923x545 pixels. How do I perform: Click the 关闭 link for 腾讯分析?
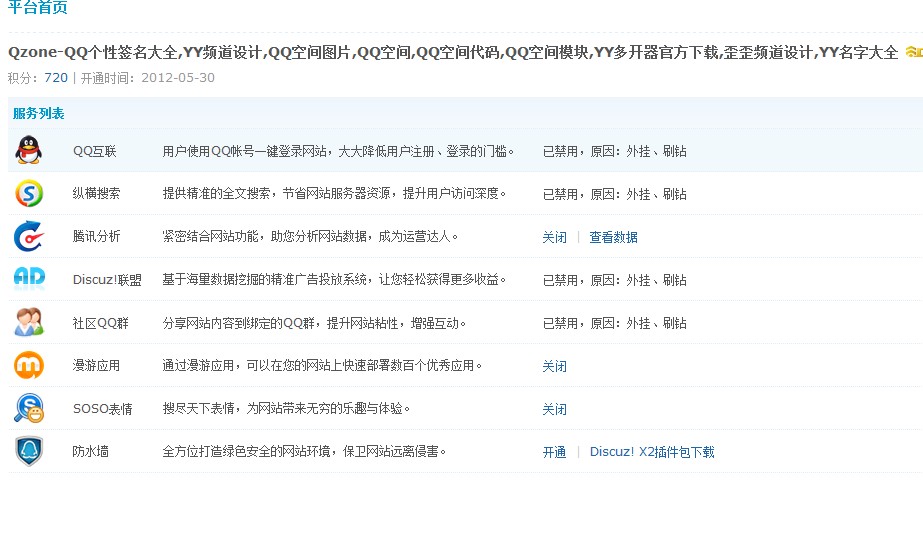[x=554, y=237]
